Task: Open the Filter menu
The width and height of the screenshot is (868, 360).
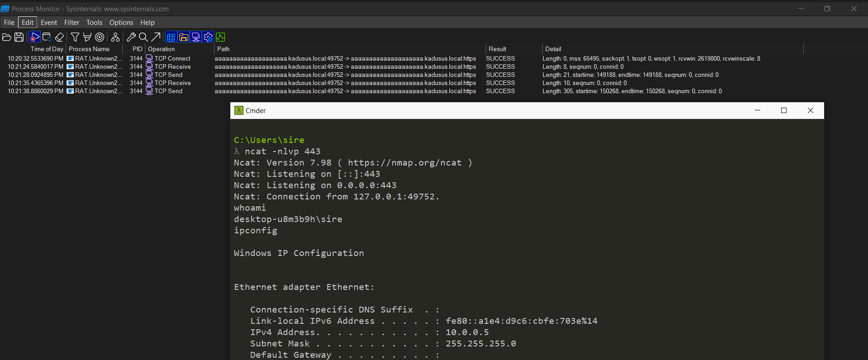Action: tap(72, 22)
